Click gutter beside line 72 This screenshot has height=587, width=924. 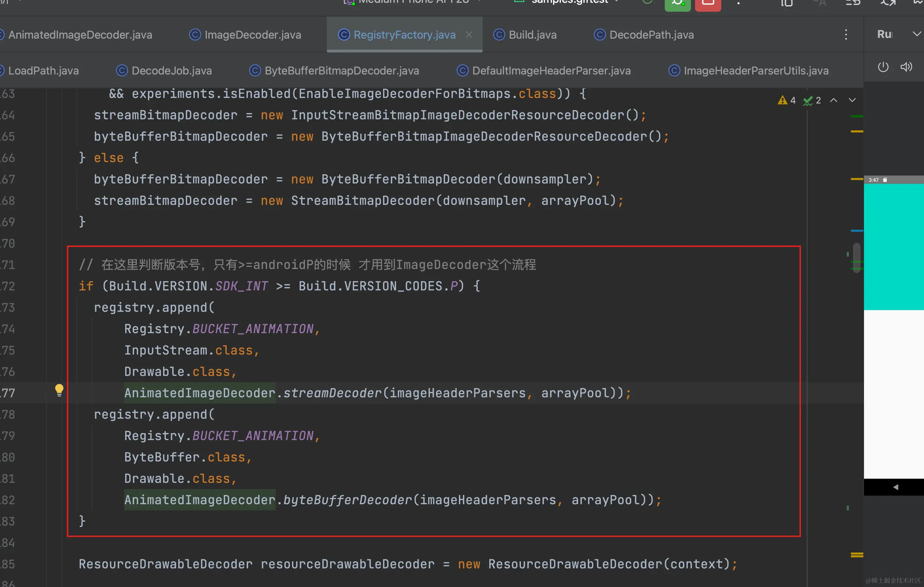31,286
